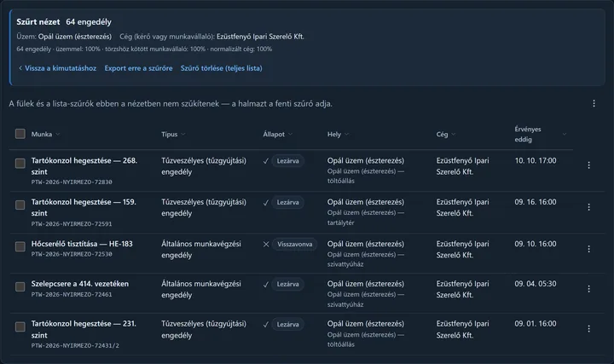Sort by Hely column header
Image resolution: width=614 pixels, height=364 pixels.
coord(338,134)
